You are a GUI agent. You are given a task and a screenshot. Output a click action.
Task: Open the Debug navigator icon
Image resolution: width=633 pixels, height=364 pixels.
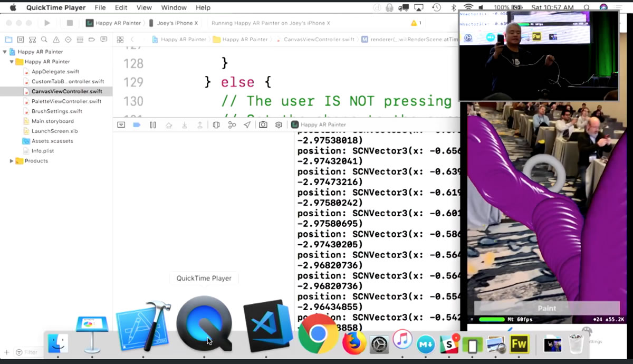[x=80, y=40]
